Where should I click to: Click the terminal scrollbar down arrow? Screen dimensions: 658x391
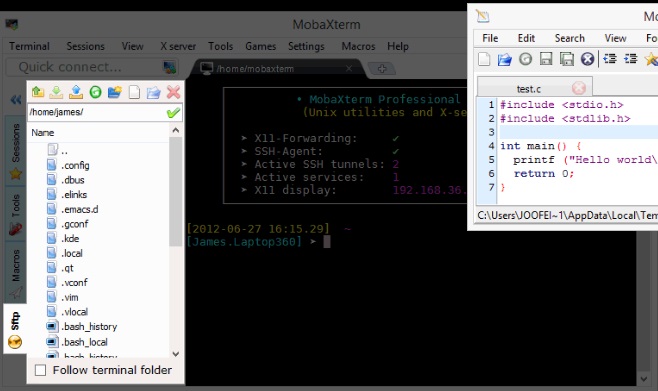(x=644, y=379)
